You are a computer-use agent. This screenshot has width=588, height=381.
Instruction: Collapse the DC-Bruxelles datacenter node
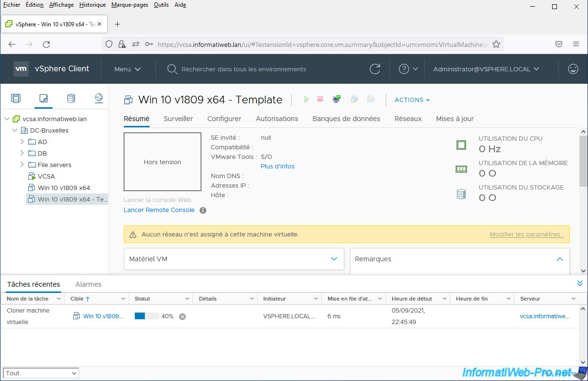point(14,130)
